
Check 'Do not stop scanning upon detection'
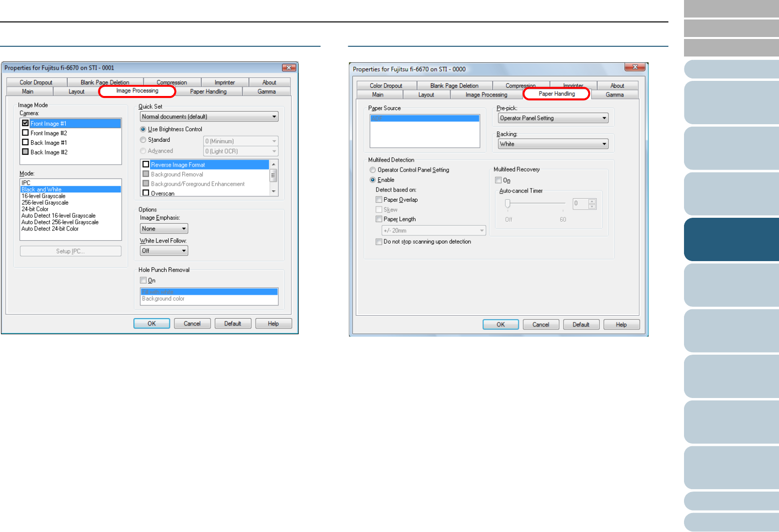click(x=379, y=242)
